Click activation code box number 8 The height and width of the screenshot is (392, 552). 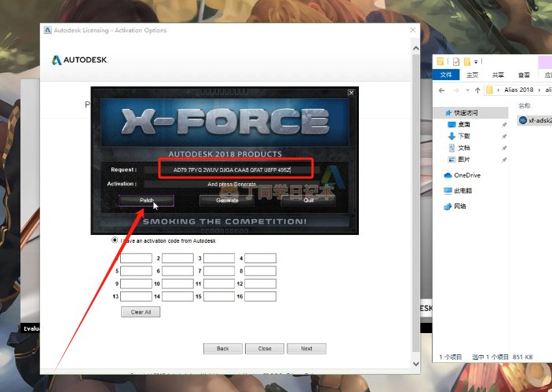point(260,271)
